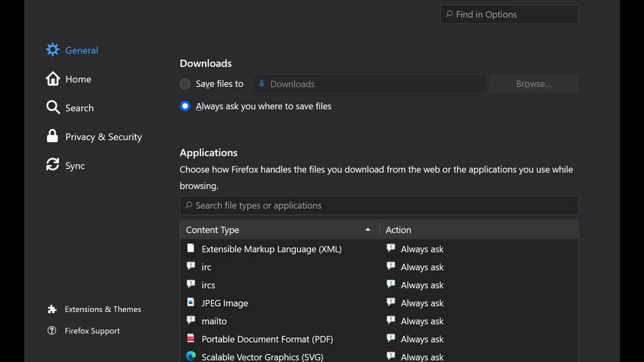644x362 pixels.
Task: Click the General gear icon
Action: click(53, 50)
